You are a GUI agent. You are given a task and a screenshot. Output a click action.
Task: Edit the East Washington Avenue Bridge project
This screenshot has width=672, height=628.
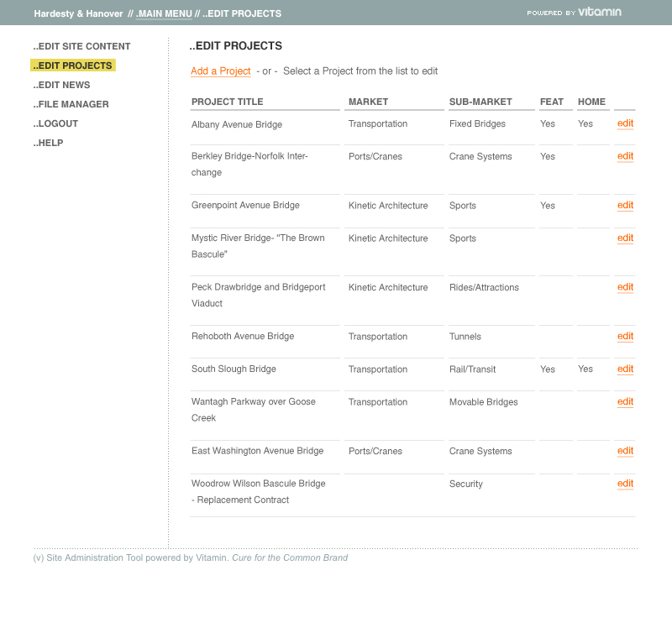[625, 451]
